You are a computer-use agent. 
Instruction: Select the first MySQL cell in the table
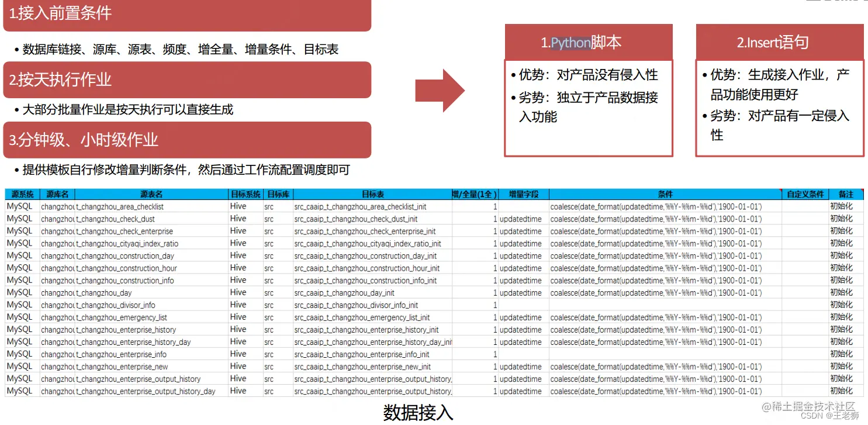tap(20, 206)
